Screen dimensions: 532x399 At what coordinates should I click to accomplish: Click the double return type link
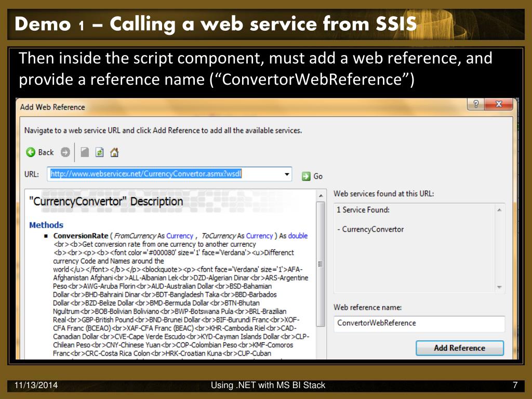tap(298, 236)
